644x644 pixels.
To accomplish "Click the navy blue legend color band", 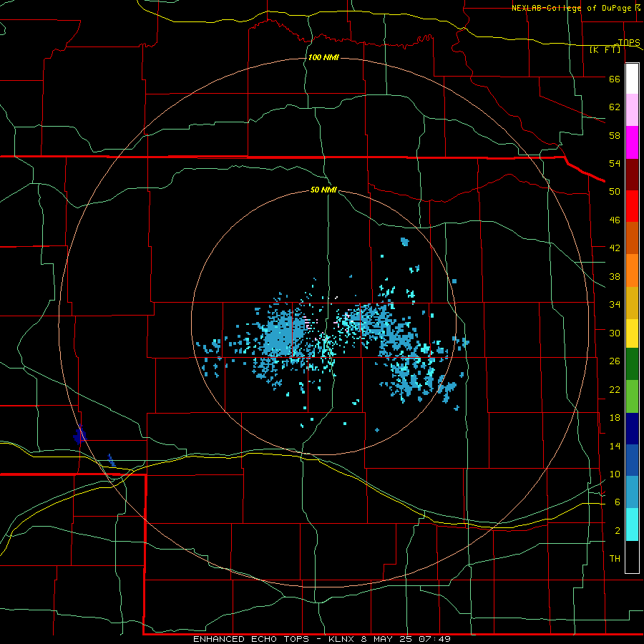I will [632, 429].
